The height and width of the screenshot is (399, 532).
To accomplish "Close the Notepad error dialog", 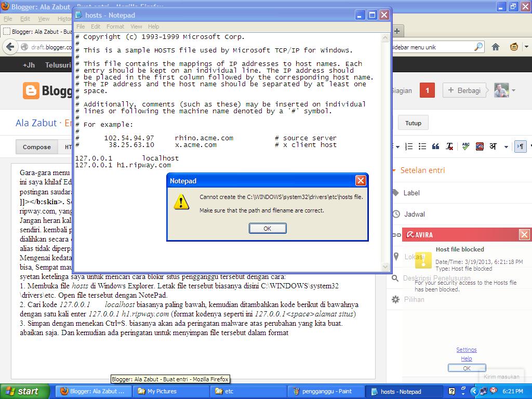I will tap(361, 180).
